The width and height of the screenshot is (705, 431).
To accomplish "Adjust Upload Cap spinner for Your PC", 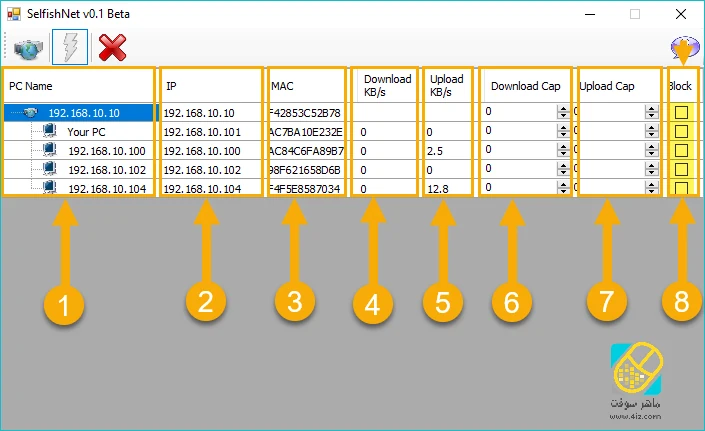I will 651,131.
